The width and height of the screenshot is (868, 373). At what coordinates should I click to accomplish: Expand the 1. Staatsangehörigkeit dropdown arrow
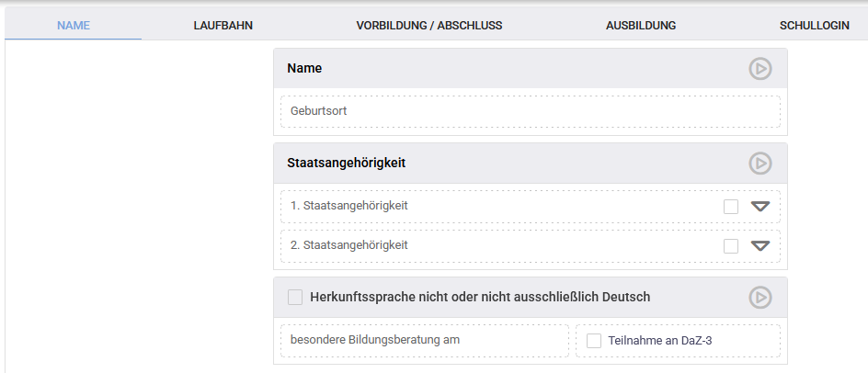[760, 207]
